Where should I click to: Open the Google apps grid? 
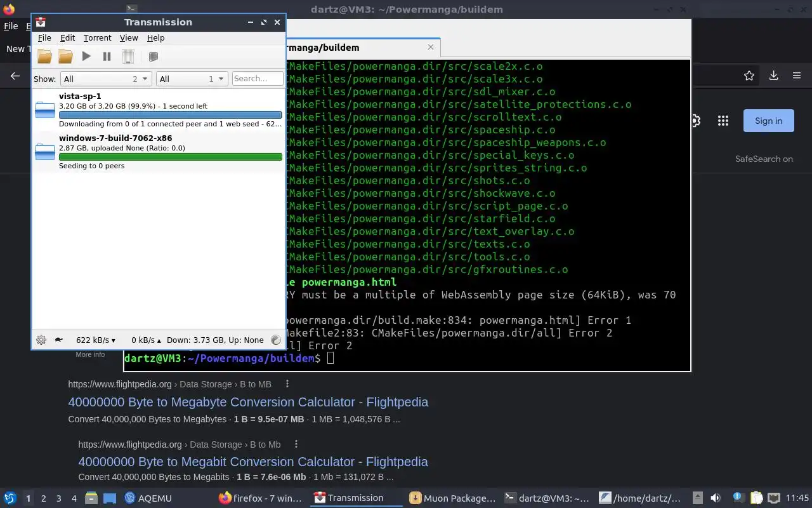click(723, 121)
